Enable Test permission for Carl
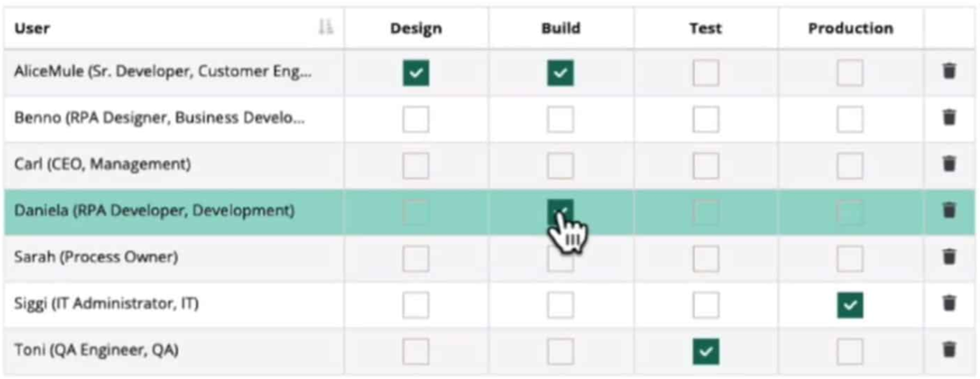 coord(705,164)
